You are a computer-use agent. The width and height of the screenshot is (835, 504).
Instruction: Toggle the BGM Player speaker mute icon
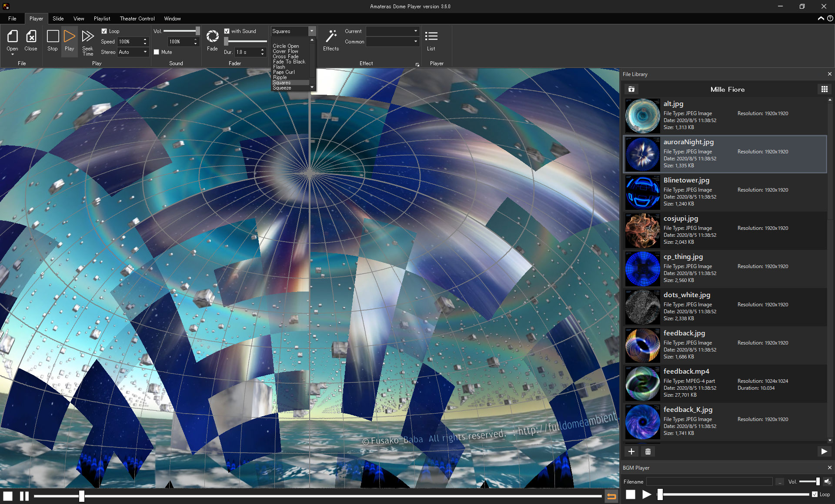click(827, 481)
